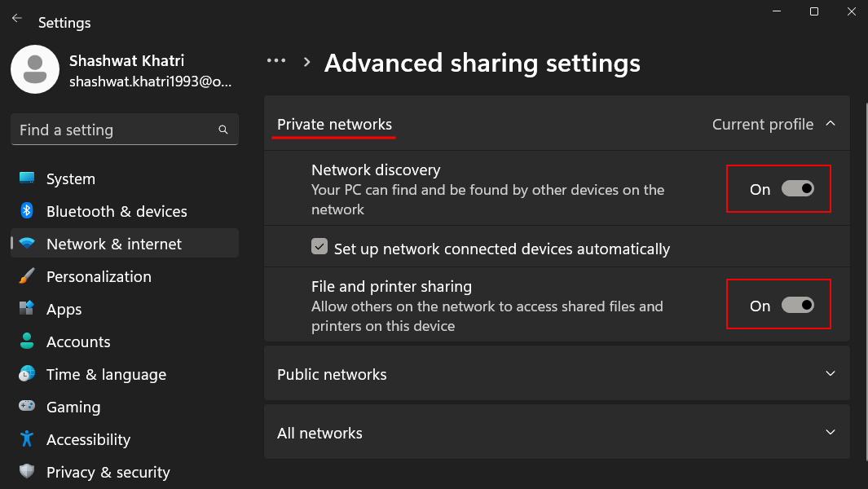Uncheck Set up network connected devices automatically

click(x=320, y=247)
